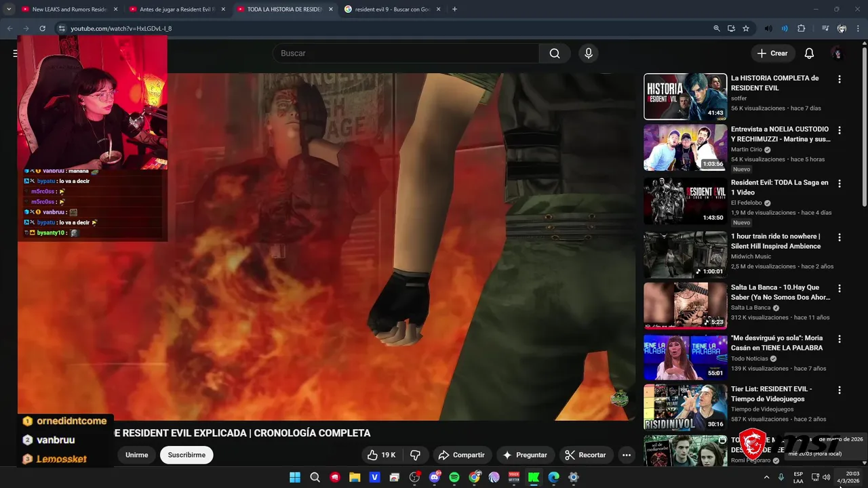Switch to Antes de jugar a Resident Evil tab
Viewport: 868px width, 488px height.
point(177,9)
